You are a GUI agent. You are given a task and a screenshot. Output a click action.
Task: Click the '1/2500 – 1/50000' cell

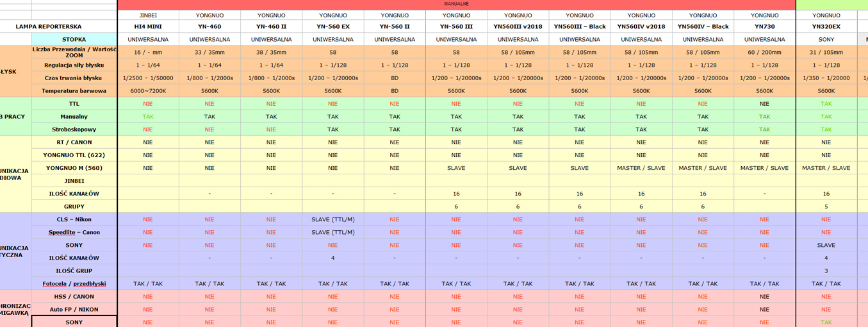(x=148, y=78)
